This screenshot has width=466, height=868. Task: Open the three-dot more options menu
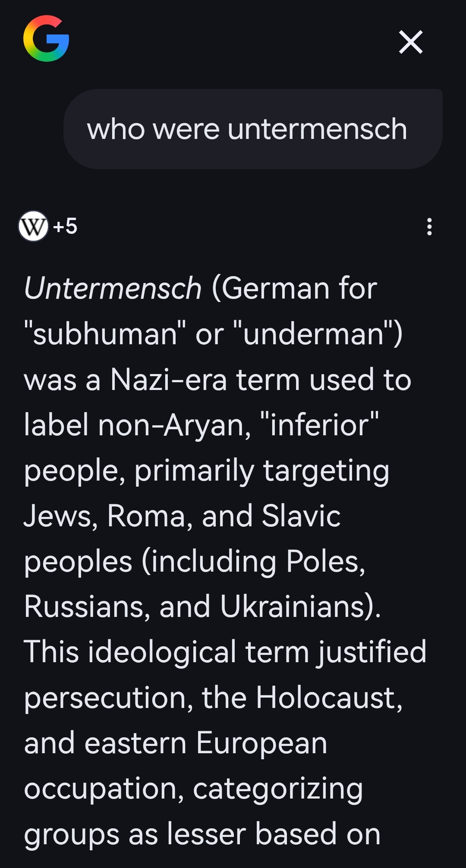point(429,226)
